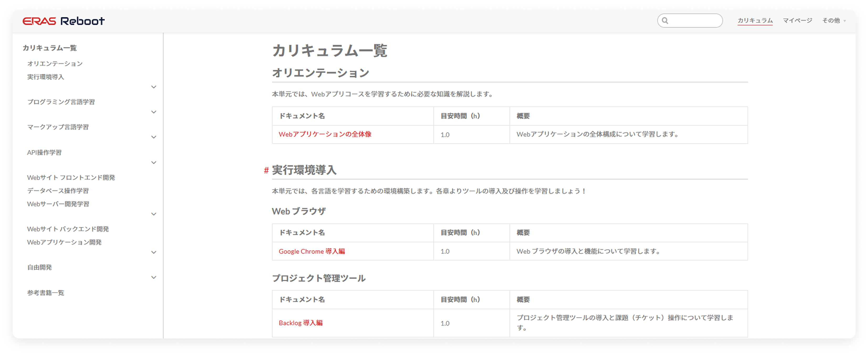
Task: Select データベース操作学習 in the sidebar
Action: click(58, 191)
